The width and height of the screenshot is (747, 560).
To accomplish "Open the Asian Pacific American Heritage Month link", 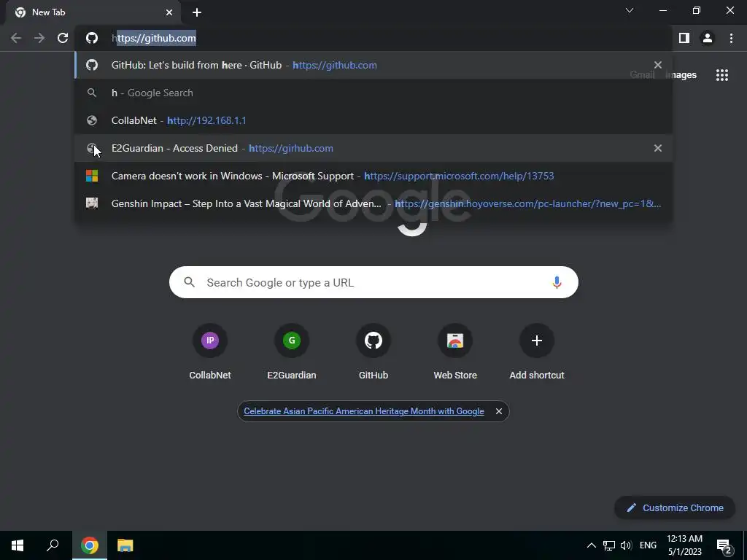I will pyautogui.click(x=363, y=411).
